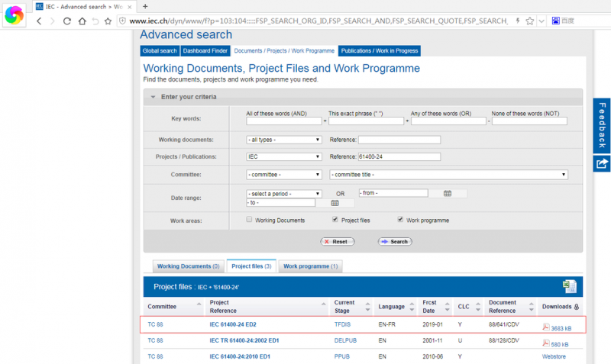611x364 pixels.
Task: Open the Project files (3) results tab
Action: [x=251, y=266]
